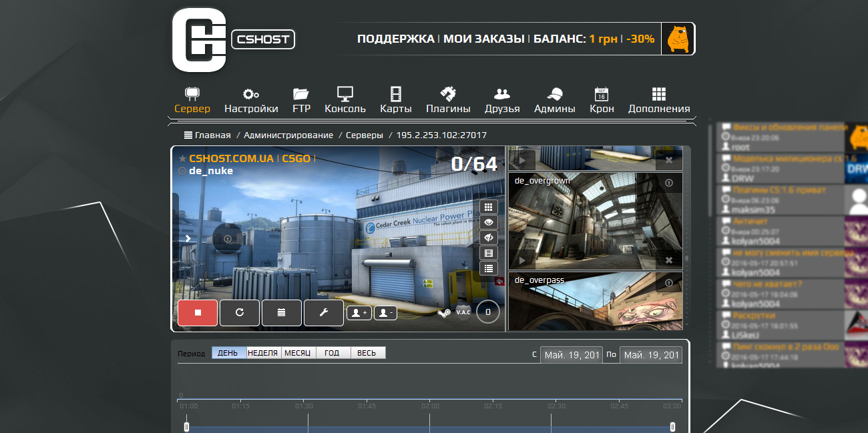The height and width of the screenshot is (433, 868).
Task: Remove de_overgrown with its X button
Action: point(669,260)
